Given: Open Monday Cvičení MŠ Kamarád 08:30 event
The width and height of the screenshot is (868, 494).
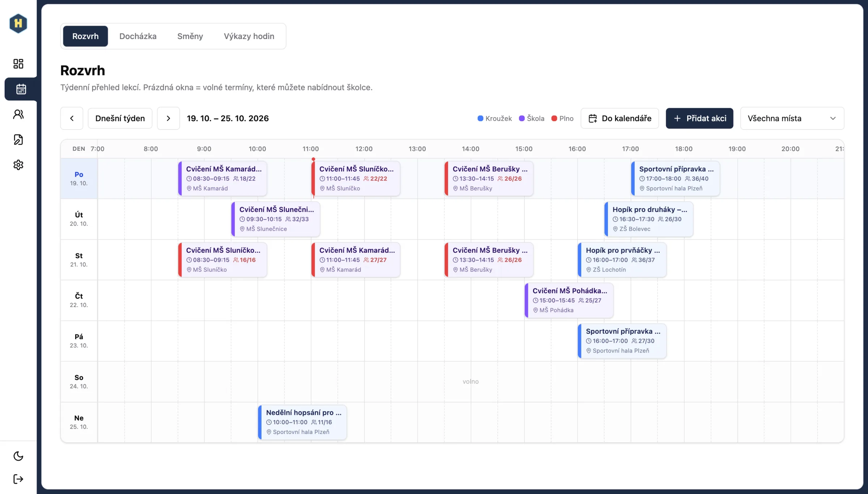Looking at the screenshot, I should (223, 179).
